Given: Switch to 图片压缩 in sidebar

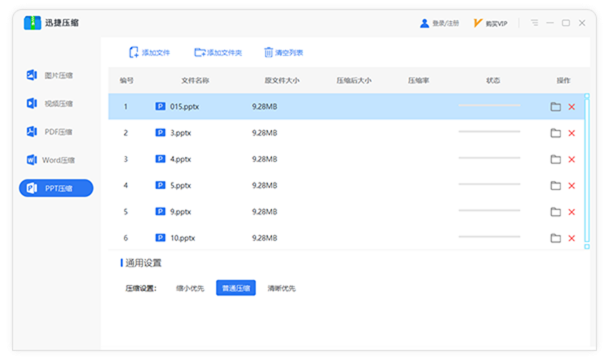Looking at the screenshot, I should pos(49,75).
